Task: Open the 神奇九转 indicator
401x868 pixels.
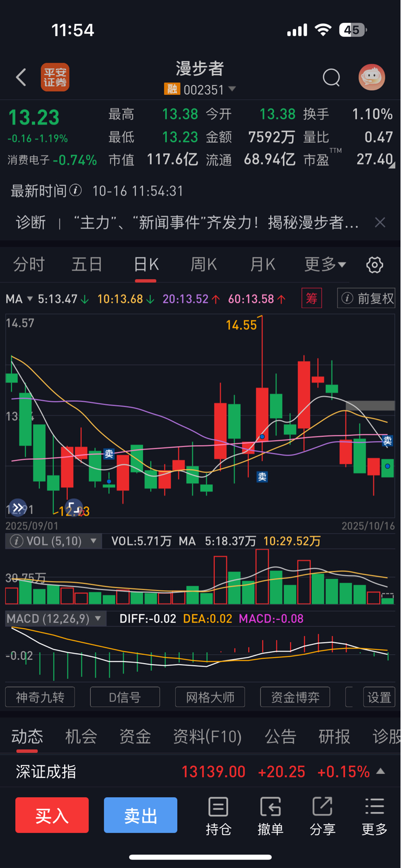Action: pyautogui.click(x=40, y=697)
